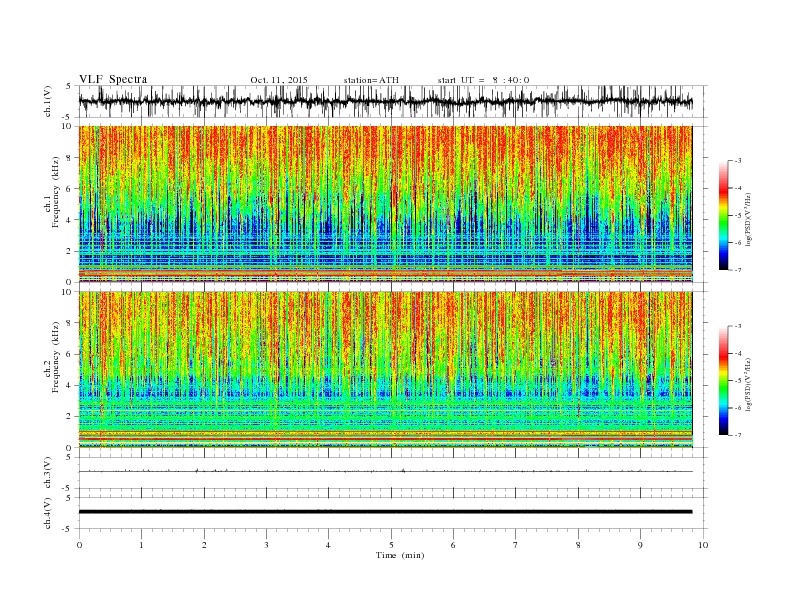792x612 pixels.
Task: Click the ch.1(V) waveform axis label
Action: coord(48,101)
